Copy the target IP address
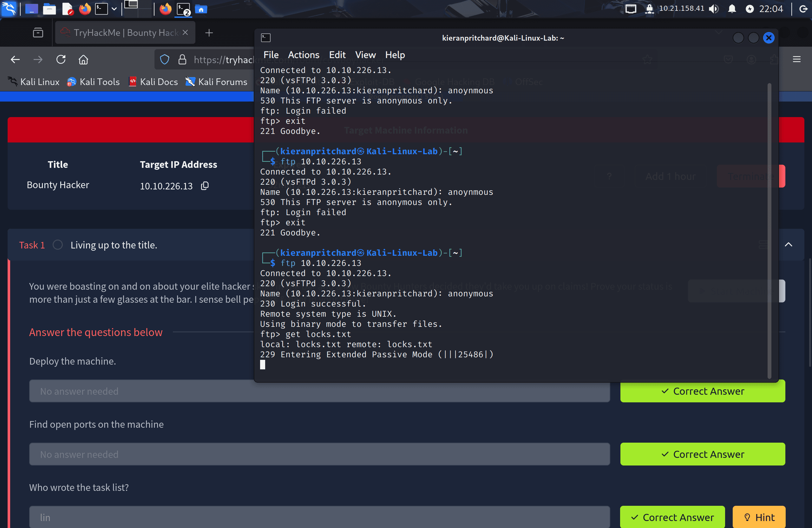 point(205,186)
